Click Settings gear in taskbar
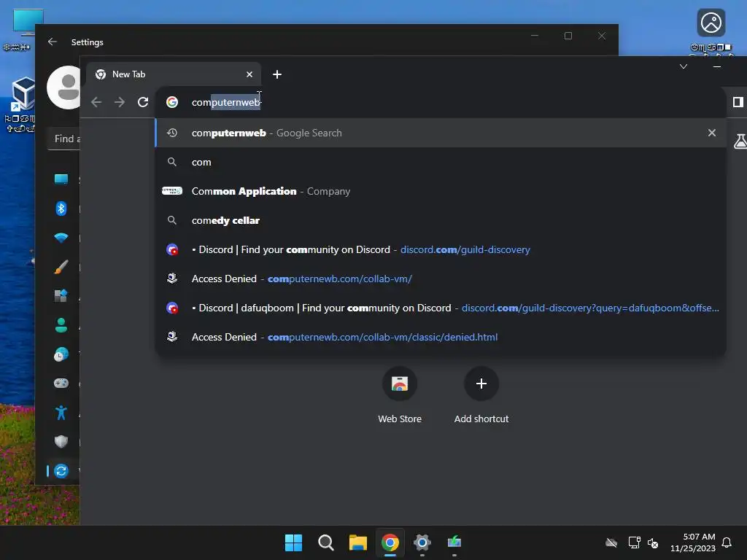The width and height of the screenshot is (747, 560). (422, 542)
